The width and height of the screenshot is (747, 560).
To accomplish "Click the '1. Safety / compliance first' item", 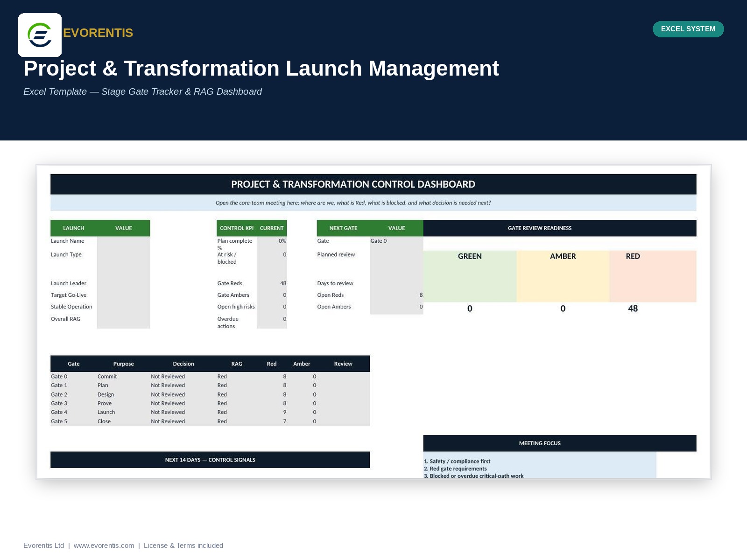I will [x=457, y=462].
